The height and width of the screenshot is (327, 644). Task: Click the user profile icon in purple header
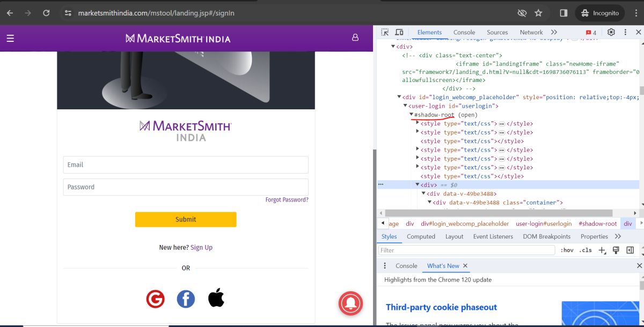(x=355, y=38)
